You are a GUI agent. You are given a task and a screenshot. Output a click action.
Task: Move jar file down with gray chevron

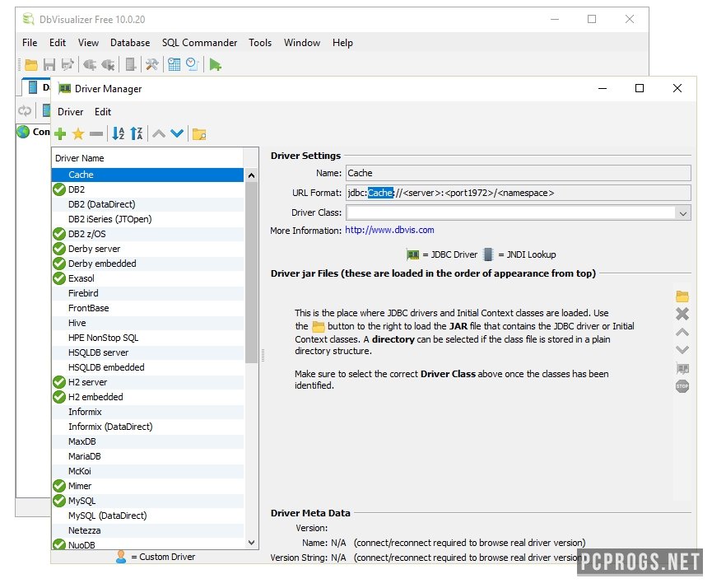[682, 350]
